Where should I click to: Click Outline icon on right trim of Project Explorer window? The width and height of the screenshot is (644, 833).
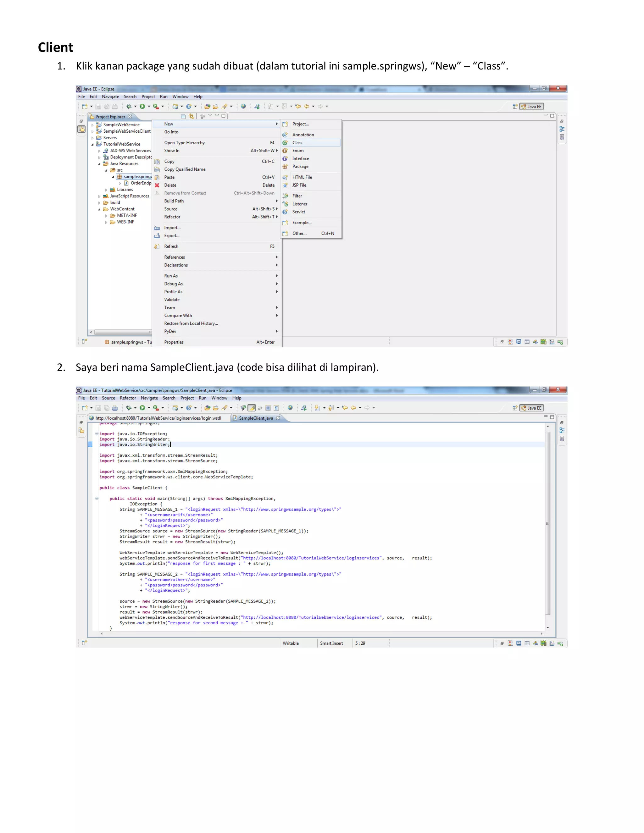562,129
